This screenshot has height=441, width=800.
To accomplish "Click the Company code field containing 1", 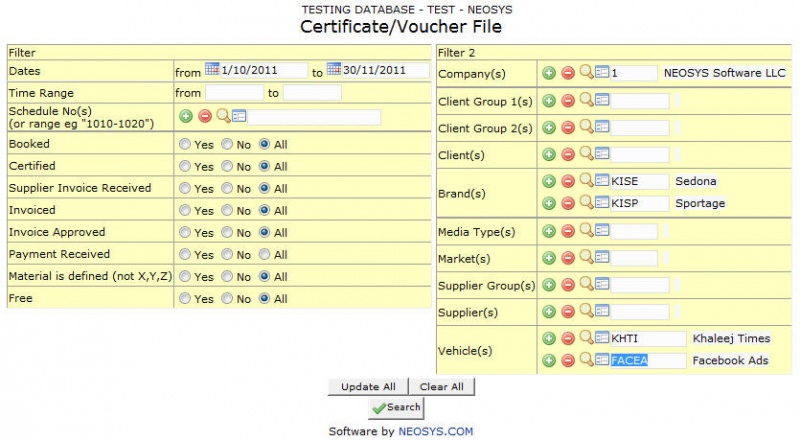I will (634, 73).
